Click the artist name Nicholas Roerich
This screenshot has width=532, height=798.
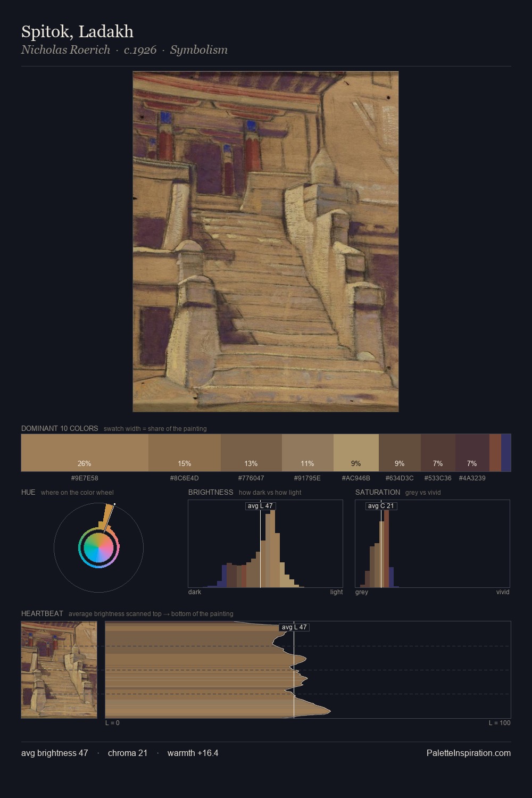(65, 50)
